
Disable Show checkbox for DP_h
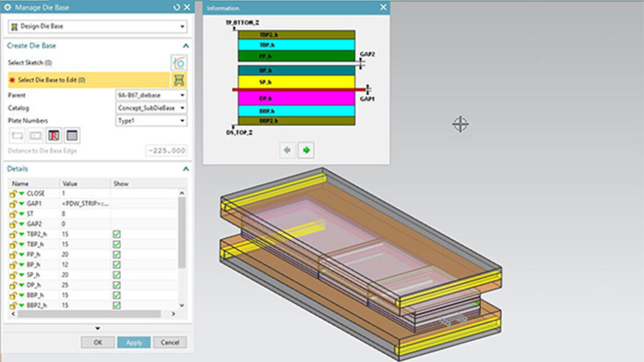(118, 285)
